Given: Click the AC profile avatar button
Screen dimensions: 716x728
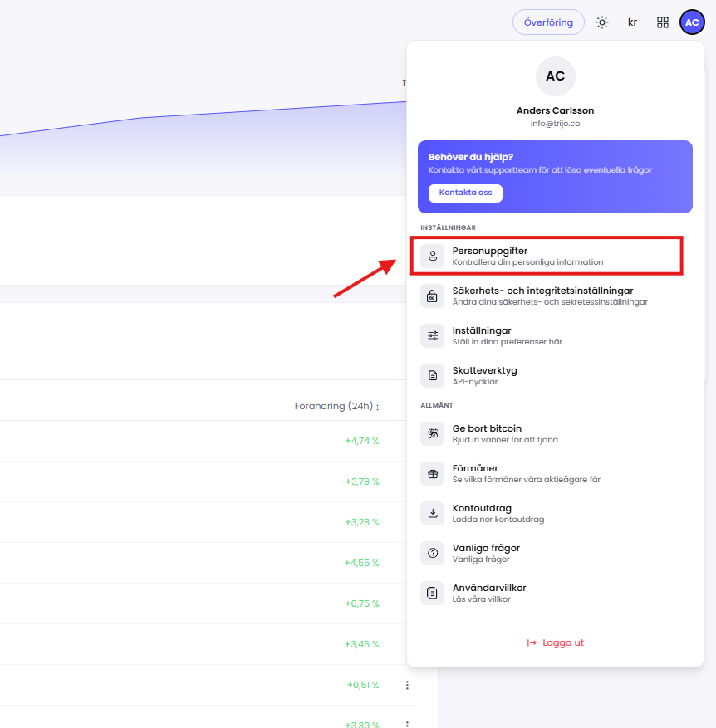Looking at the screenshot, I should click(x=692, y=22).
